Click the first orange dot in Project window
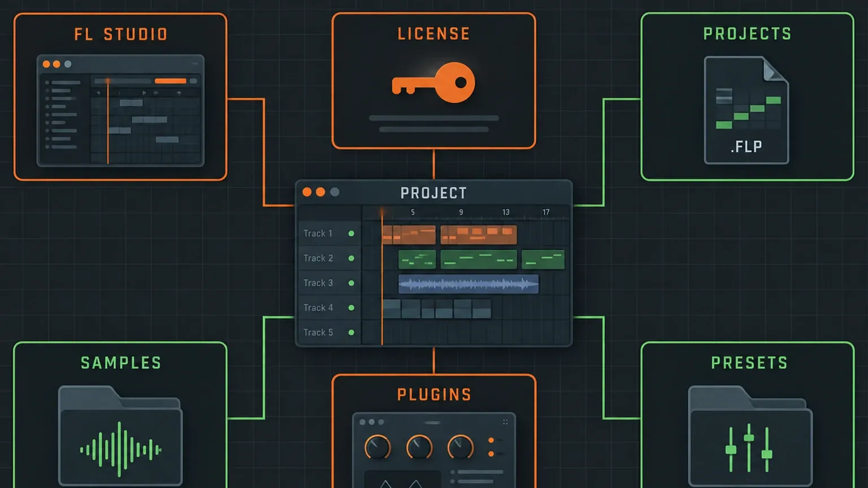868x488 pixels. 307,192
